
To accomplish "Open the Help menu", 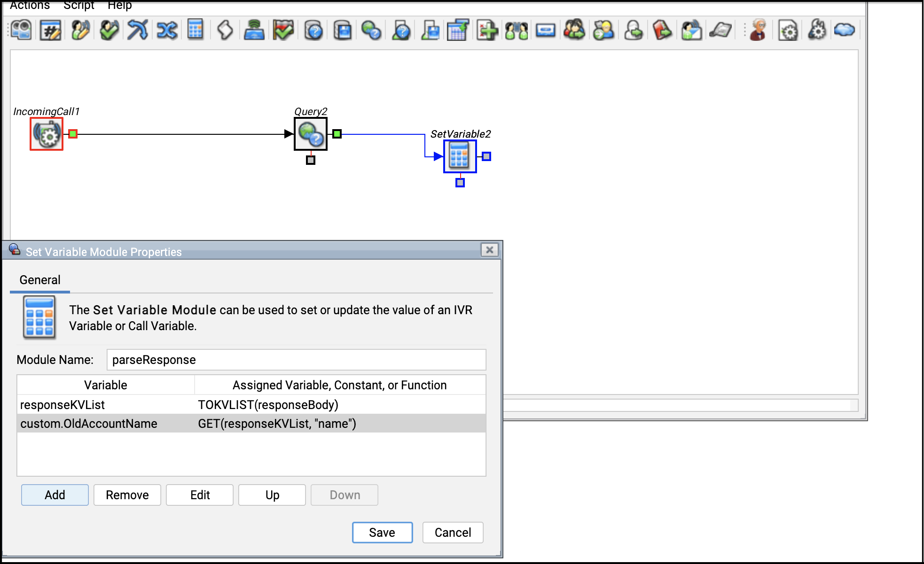I will click(119, 5).
